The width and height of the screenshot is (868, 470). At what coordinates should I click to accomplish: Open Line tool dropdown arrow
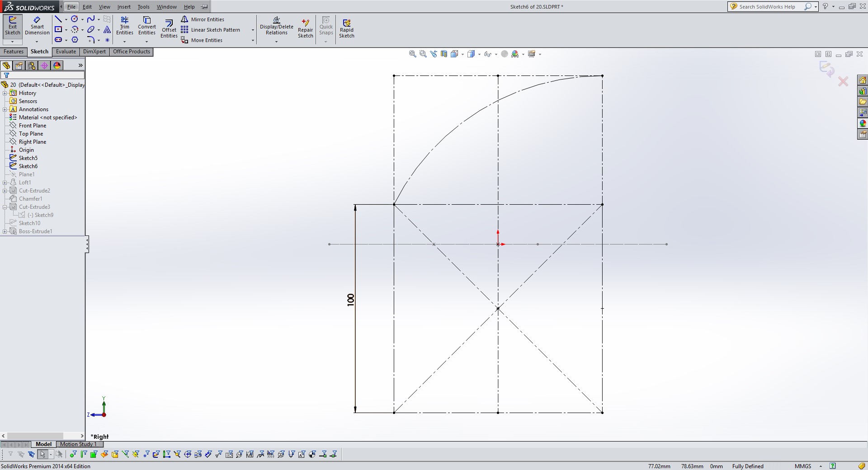[66, 19]
